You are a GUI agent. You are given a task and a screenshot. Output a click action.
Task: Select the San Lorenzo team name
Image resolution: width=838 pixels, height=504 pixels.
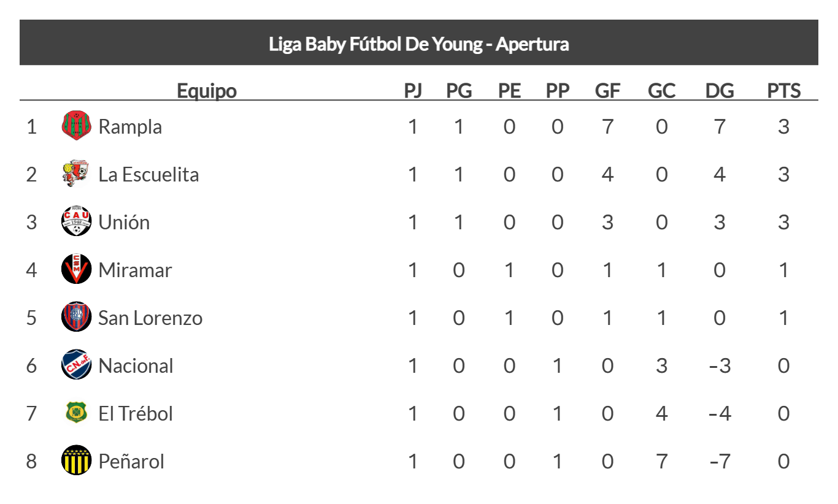[x=150, y=318]
